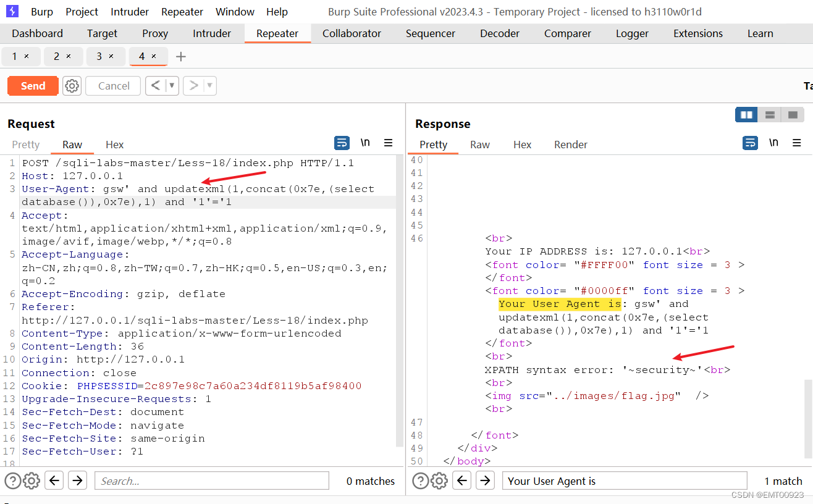Open the Window menu
The height and width of the screenshot is (504, 813).
coord(235,12)
